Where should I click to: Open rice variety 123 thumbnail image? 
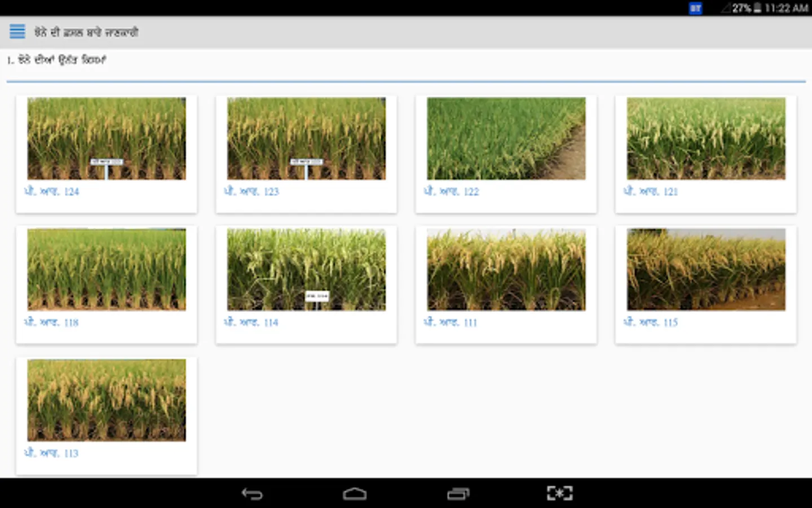[306, 139]
